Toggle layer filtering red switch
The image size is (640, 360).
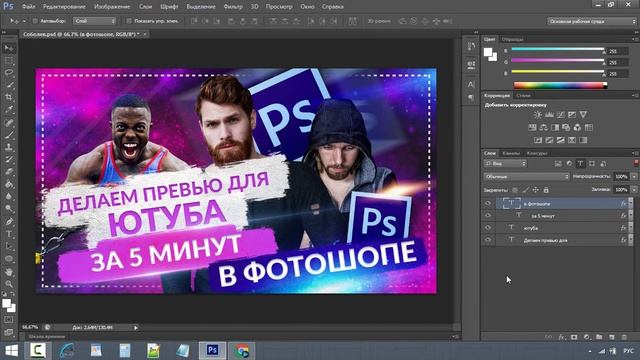click(x=636, y=163)
